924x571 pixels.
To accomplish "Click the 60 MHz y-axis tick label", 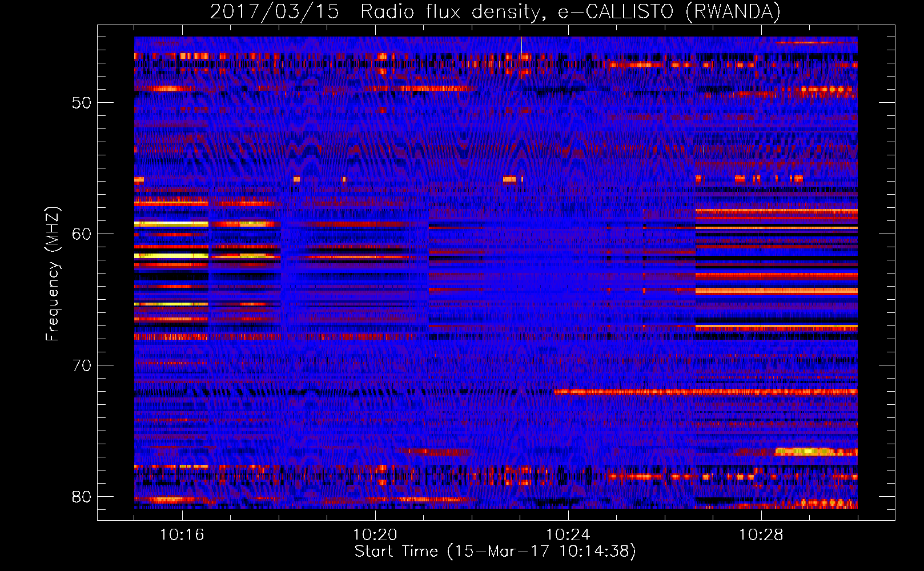I will click(x=82, y=234).
